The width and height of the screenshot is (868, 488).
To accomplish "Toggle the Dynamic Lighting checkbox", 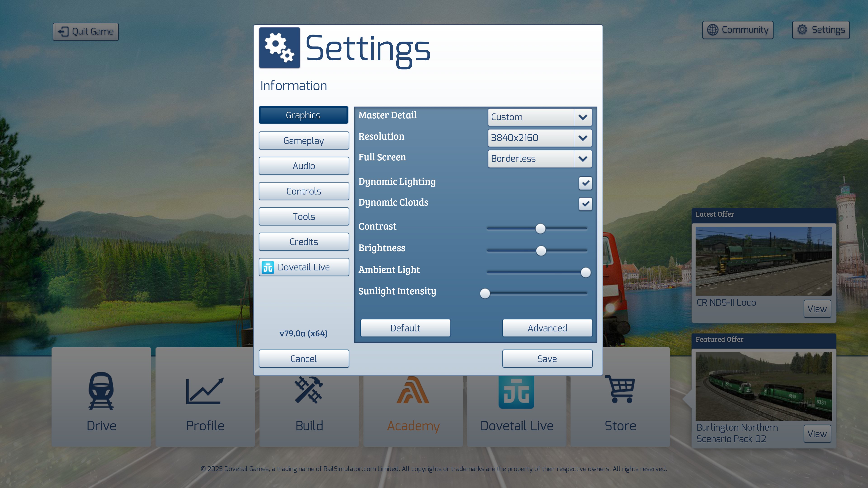I will 585,183.
